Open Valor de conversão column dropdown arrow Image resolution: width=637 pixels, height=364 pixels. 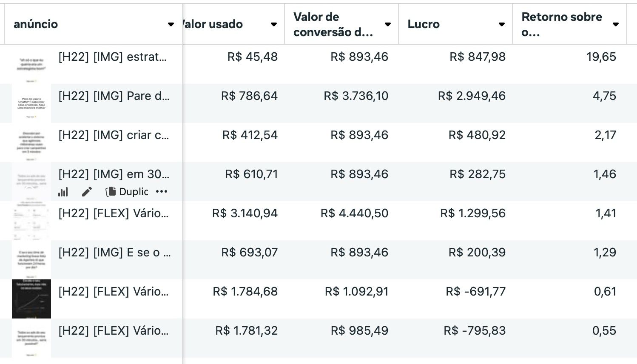[388, 24]
